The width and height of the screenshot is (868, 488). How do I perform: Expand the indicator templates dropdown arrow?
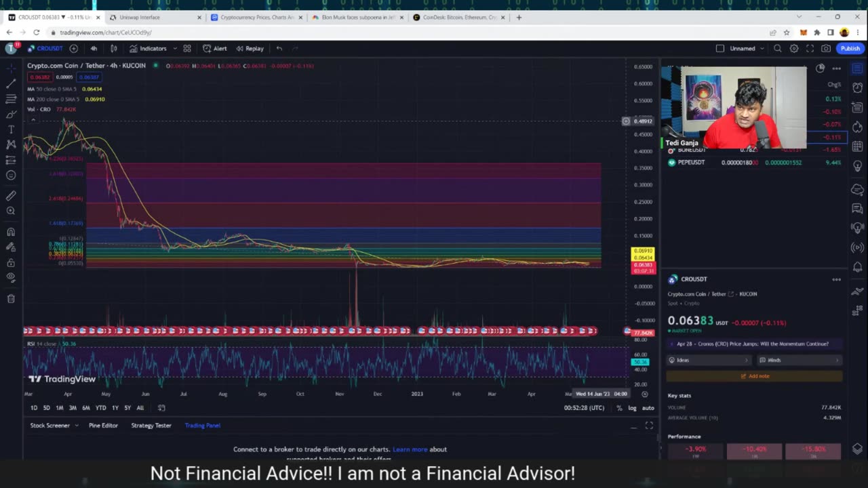coord(175,48)
